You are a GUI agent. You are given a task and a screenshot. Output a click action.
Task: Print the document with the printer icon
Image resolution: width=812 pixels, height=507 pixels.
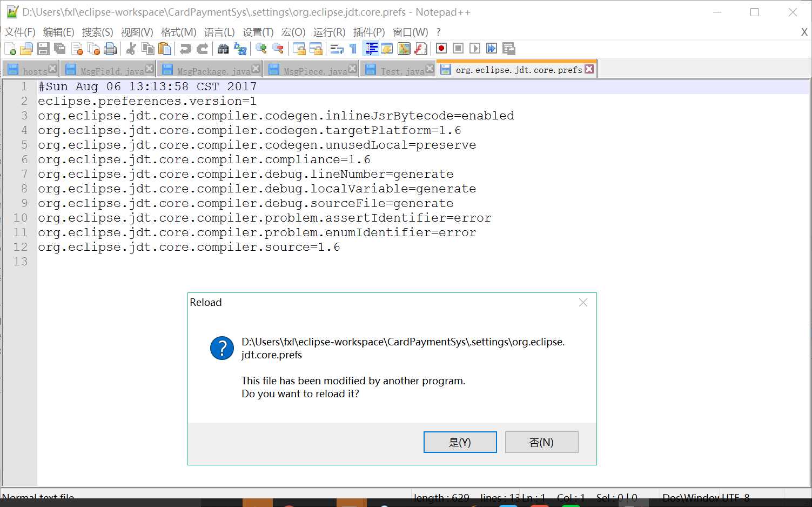tap(110, 49)
